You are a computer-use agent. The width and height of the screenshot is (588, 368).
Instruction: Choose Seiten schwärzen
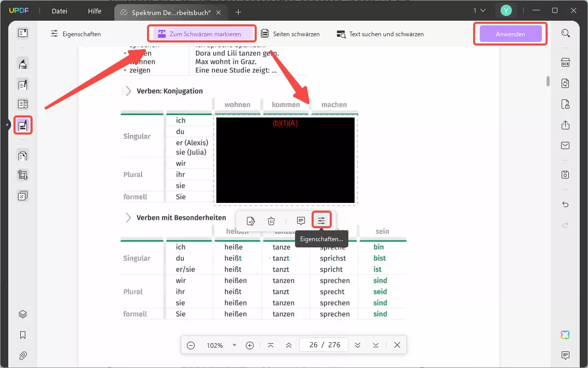tap(290, 34)
